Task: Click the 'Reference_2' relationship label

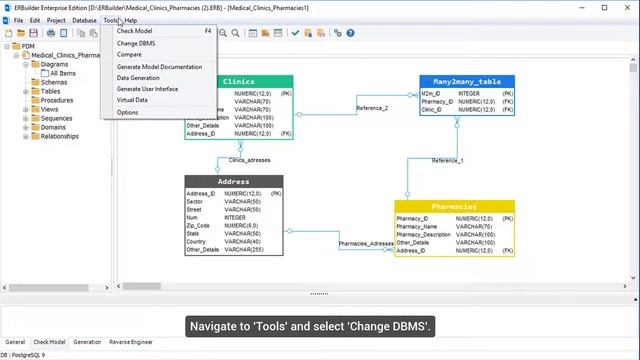Action: pos(372,108)
